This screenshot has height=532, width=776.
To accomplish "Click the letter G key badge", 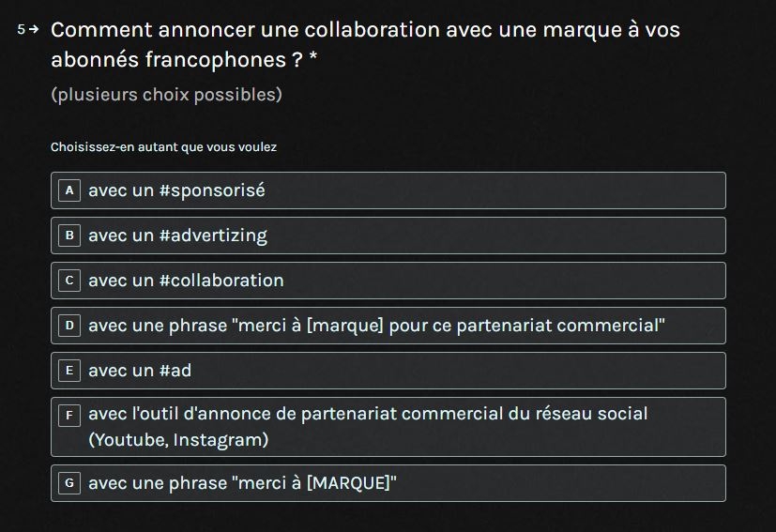I will point(68,483).
